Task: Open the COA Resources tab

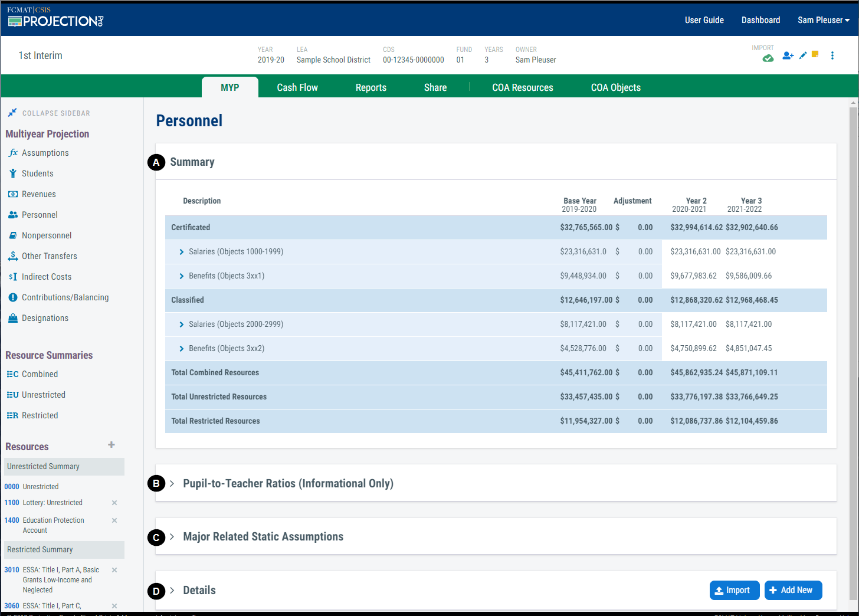Action: pos(523,87)
